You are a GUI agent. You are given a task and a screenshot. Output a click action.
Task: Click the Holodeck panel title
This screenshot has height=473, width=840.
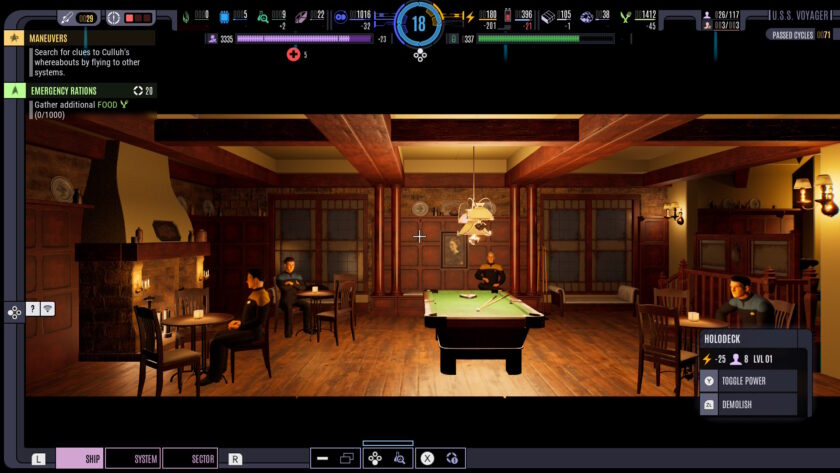tap(722, 339)
